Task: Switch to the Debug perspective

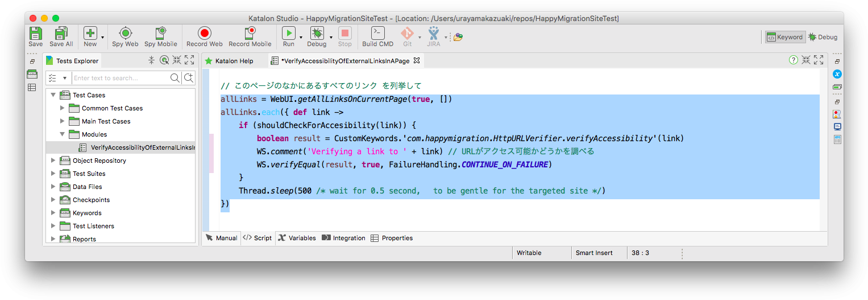Action: pyautogui.click(x=823, y=37)
